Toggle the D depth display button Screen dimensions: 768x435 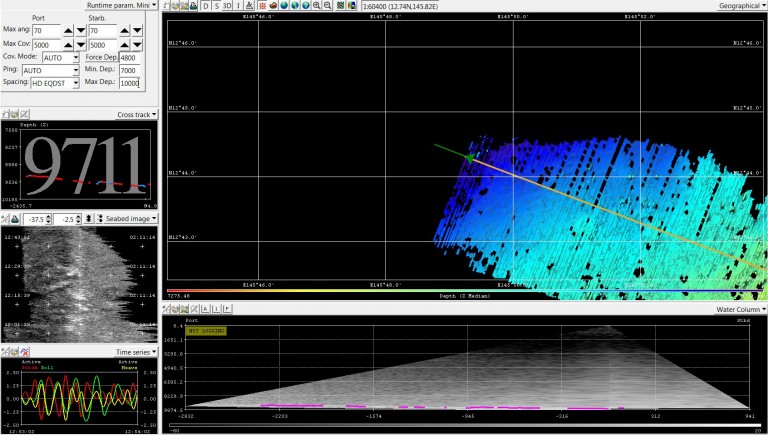206,6
